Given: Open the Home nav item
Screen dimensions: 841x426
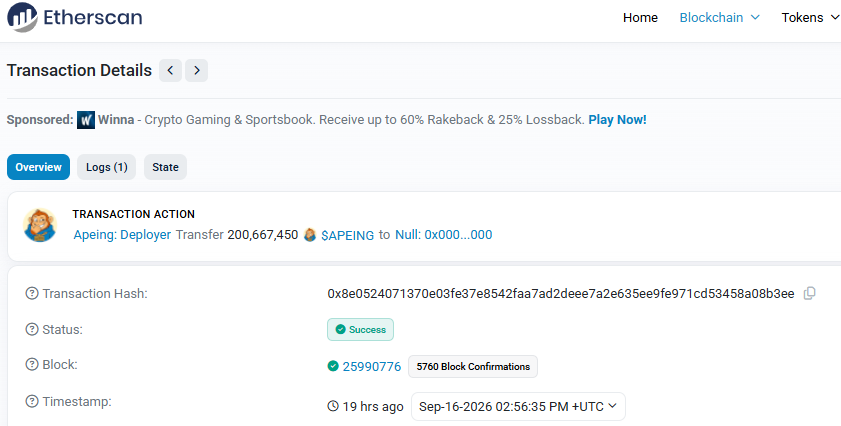Looking at the screenshot, I should click(x=640, y=17).
